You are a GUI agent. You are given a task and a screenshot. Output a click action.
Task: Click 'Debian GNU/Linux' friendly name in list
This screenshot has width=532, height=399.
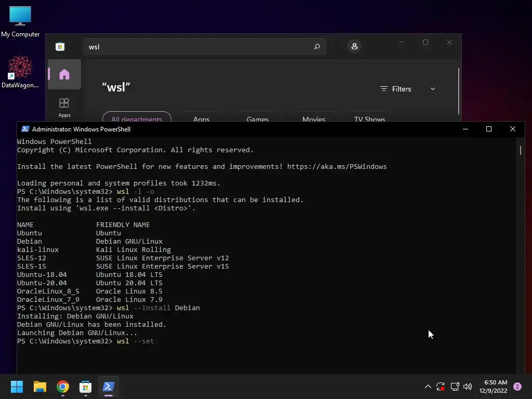coord(129,241)
